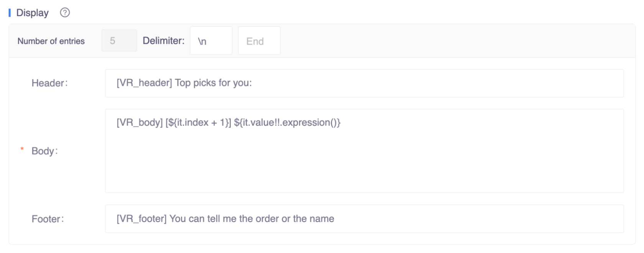Click the help question-mark icon beside Display
This screenshot has height=253, width=644.
[x=65, y=13]
